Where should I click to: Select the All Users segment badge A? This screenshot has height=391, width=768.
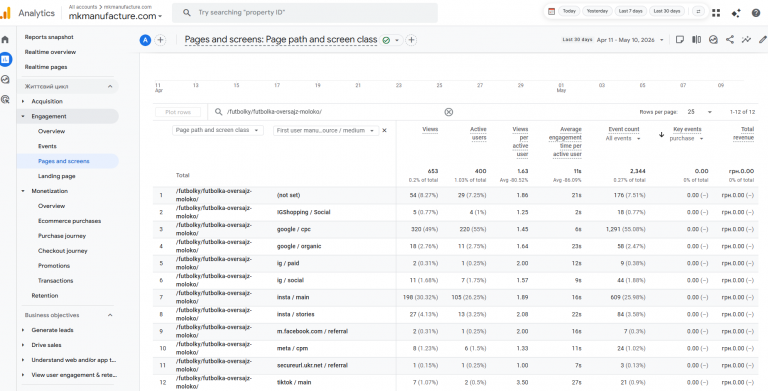coord(145,40)
